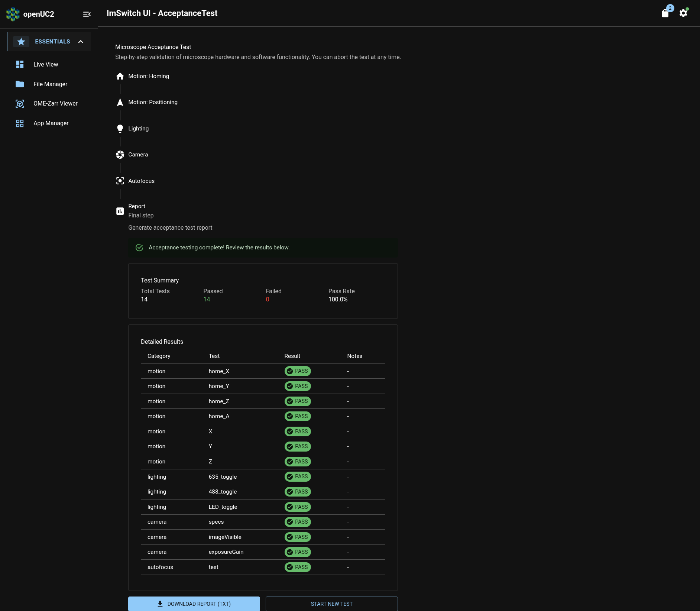Click the Live View dashboard icon

click(x=20, y=64)
